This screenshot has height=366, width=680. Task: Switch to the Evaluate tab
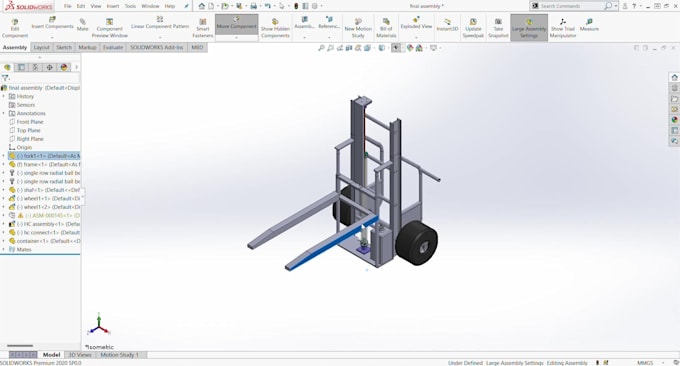[x=113, y=47]
